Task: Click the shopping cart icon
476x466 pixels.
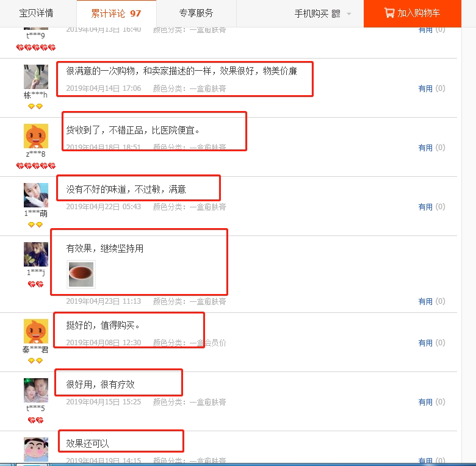Action: pos(389,13)
